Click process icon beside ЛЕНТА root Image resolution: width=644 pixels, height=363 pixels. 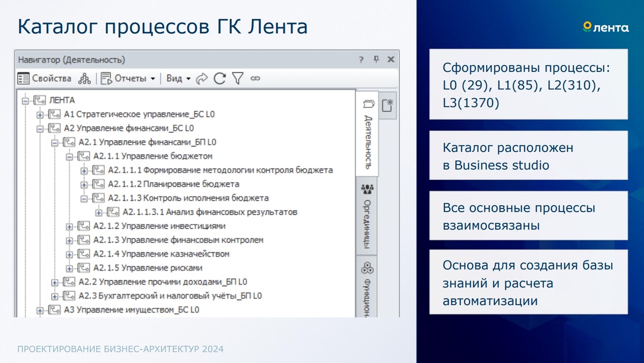[40, 100]
